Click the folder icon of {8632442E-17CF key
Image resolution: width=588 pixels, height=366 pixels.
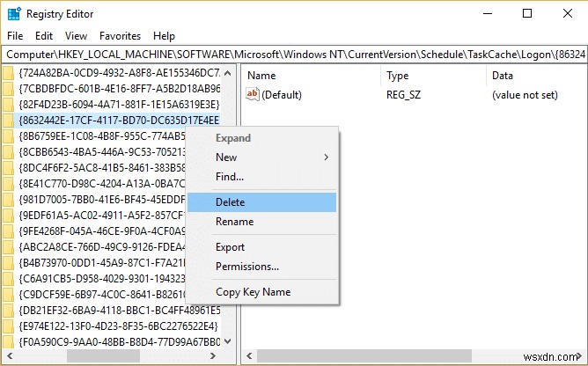8,121
